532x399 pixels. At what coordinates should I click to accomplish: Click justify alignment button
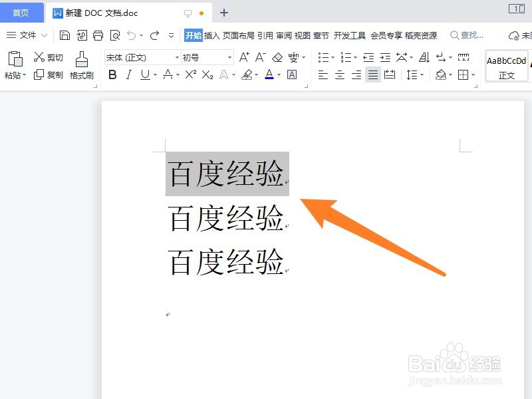[x=373, y=74]
